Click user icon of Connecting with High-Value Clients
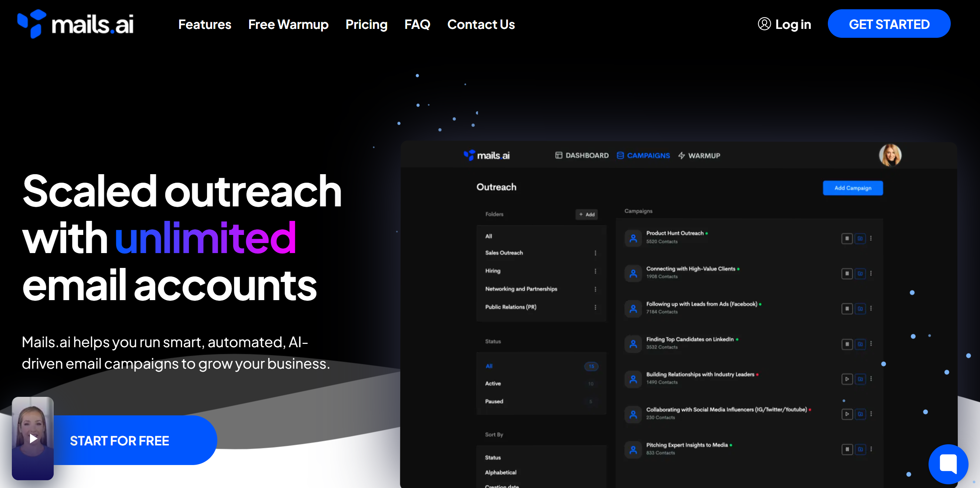Viewport: 980px width, 488px height. pyautogui.click(x=633, y=273)
